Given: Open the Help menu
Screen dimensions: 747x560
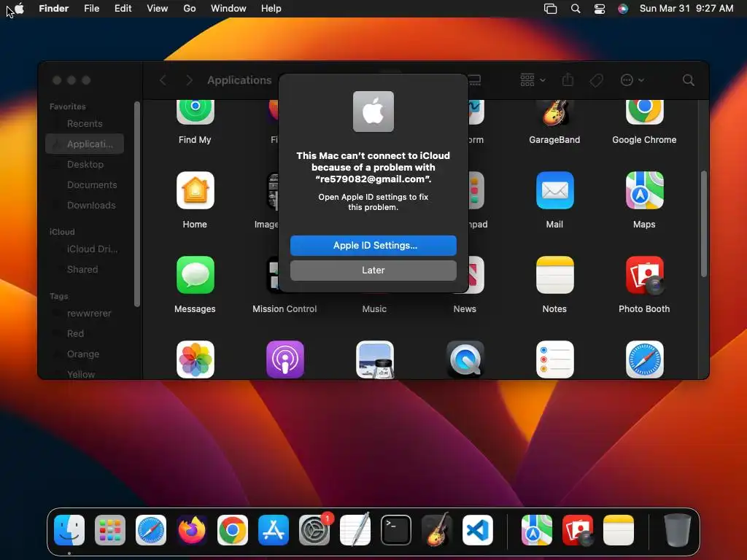Looking at the screenshot, I should [271, 9].
